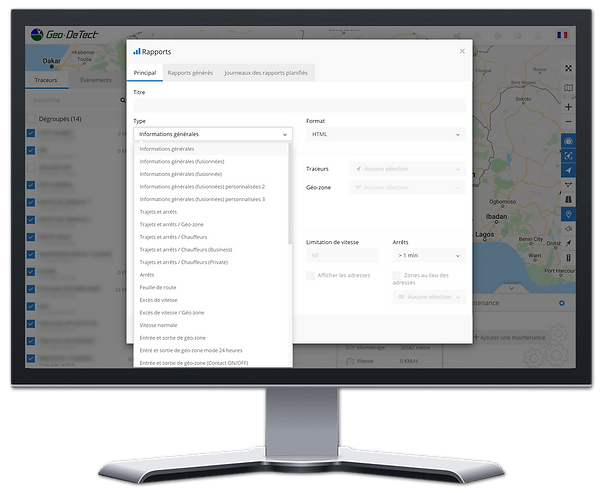Choose Informations générales (fusionnées) personnalisées 3
This screenshot has height=493, width=600.
[x=210, y=199]
